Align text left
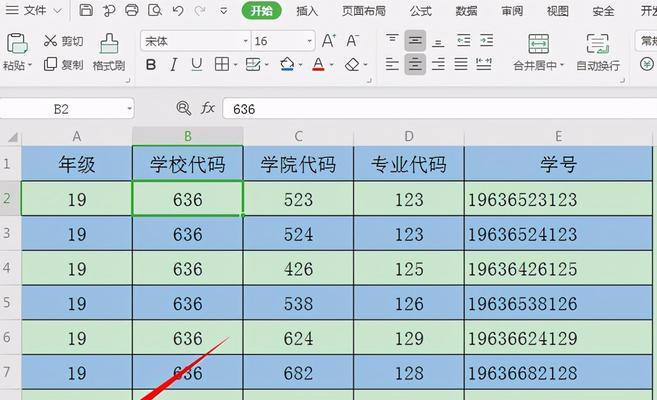Viewport: 657px width, 400px height. [x=392, y=64]
